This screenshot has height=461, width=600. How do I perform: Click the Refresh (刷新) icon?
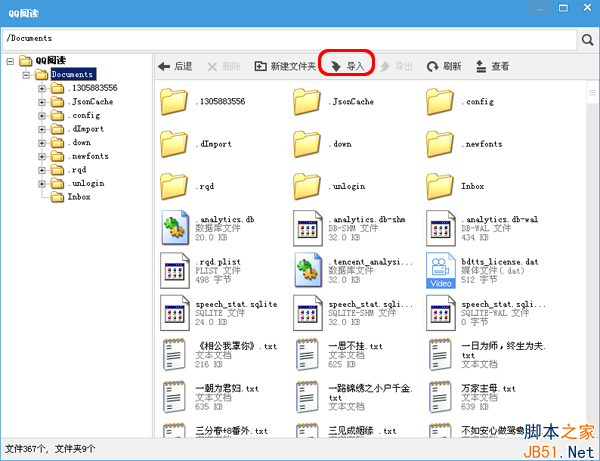pyautogui.click(x=432, y=67)
